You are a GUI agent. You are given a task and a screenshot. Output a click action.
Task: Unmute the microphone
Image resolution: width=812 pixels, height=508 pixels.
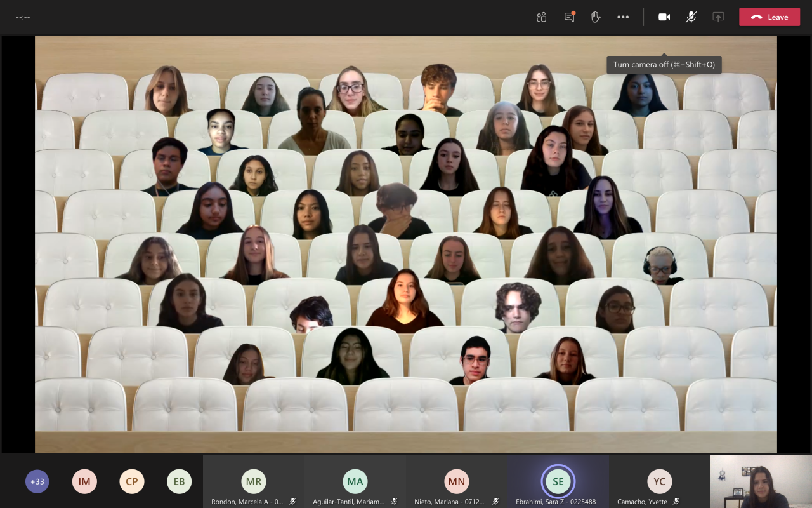pos(691,17)
